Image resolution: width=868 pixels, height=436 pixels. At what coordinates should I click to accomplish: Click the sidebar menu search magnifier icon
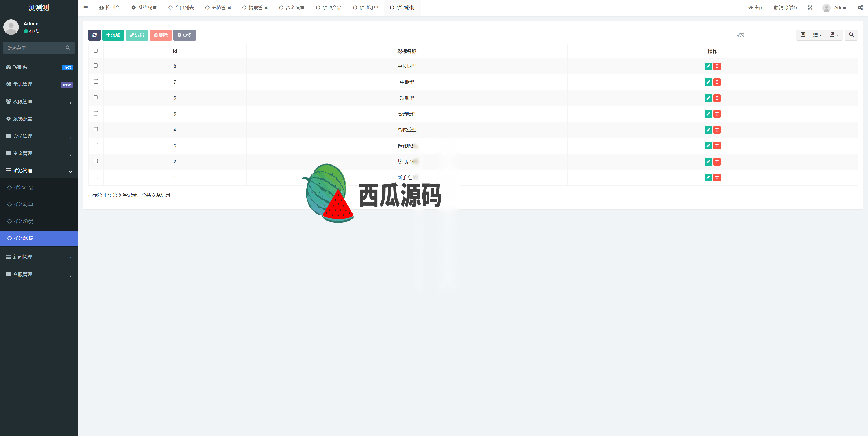pyautogui.click(x=68, y=48)
